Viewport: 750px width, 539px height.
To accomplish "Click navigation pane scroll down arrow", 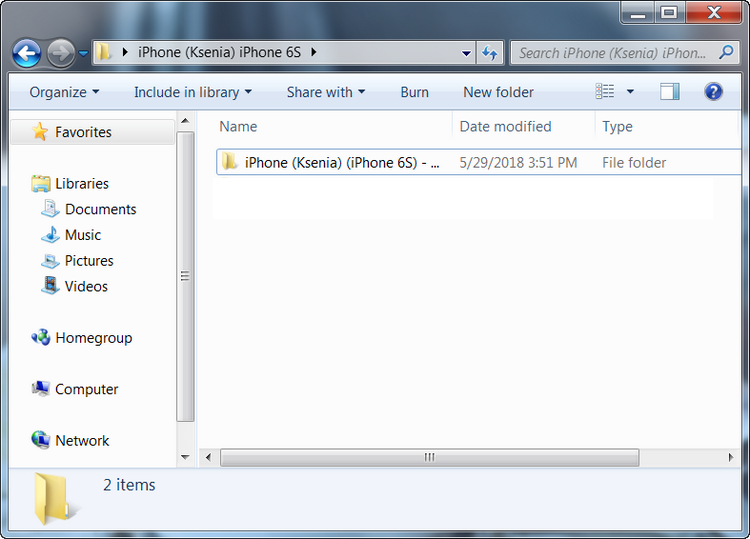I will click(x=185, y=458).
